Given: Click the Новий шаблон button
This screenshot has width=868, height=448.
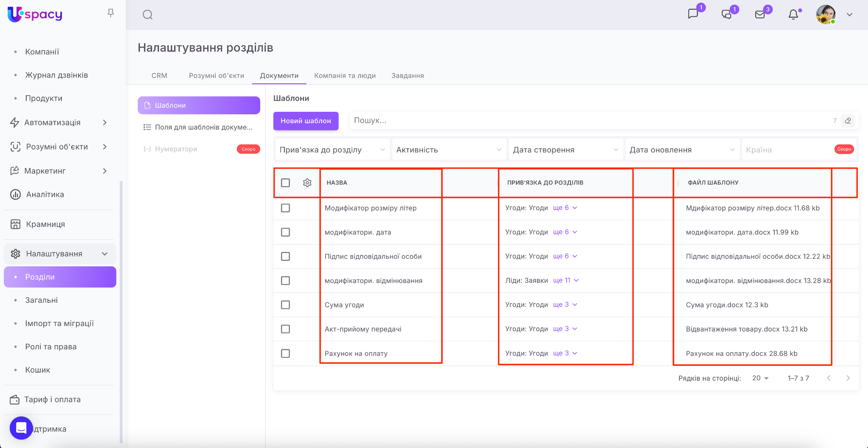Looking at the screenshot, I should [306, 121].
